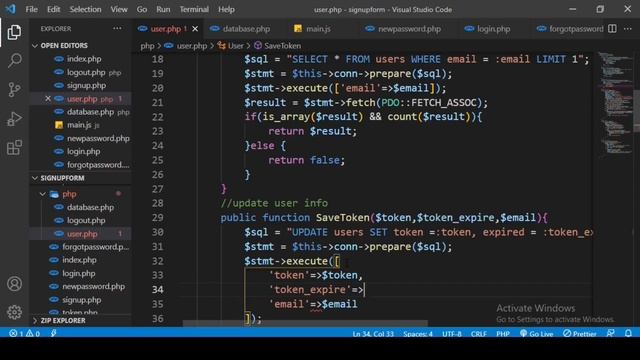Click the Go Live status bar button
This screenshot has height=360, width=640.
[x=536, y=333]
